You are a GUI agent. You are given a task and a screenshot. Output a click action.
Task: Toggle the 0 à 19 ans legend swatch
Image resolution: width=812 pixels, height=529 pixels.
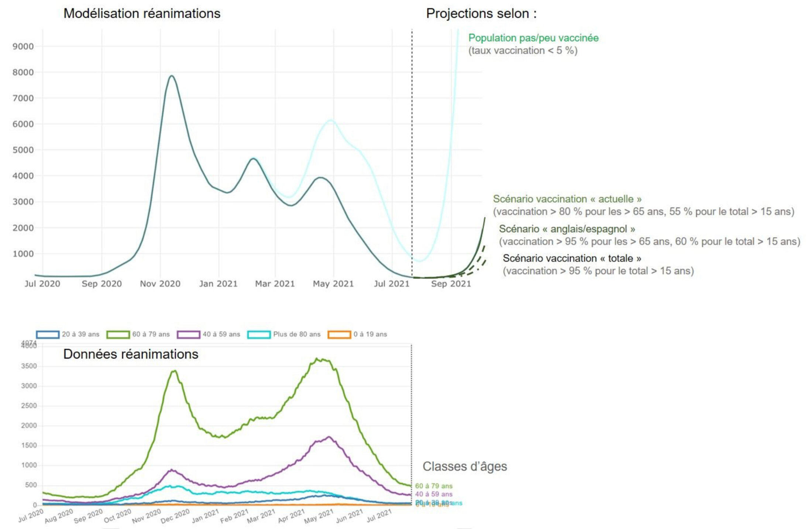click(339, 334)
